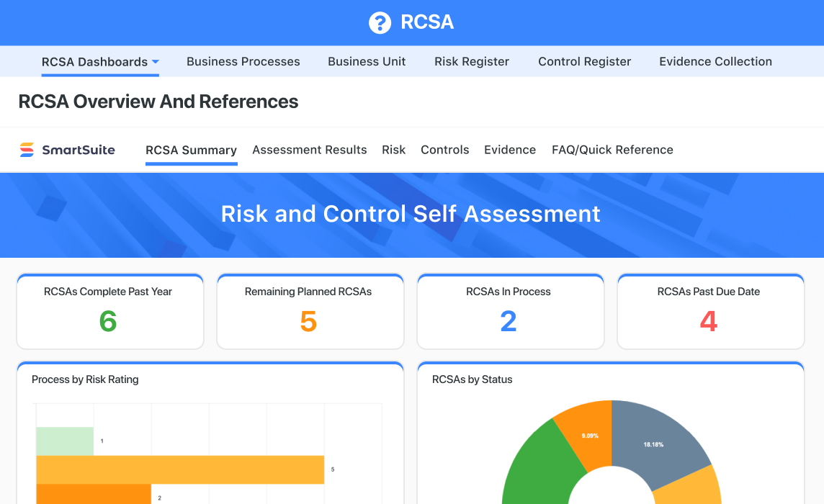Viewport: 824px width, 504px height.
Task: Open the FAQ/Quick Reference tab
Action: (x=612, y=150)
